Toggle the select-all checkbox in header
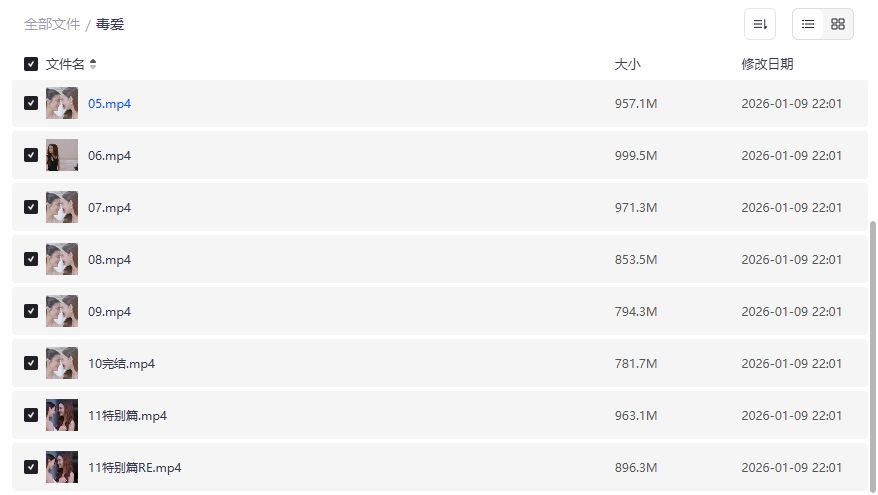878x495 pixels. (x=31, y=64)
